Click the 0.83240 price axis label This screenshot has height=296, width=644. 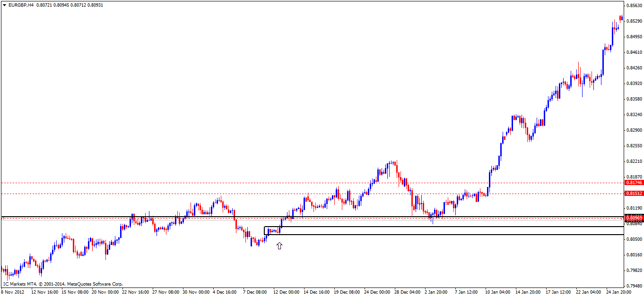point(634,115)
